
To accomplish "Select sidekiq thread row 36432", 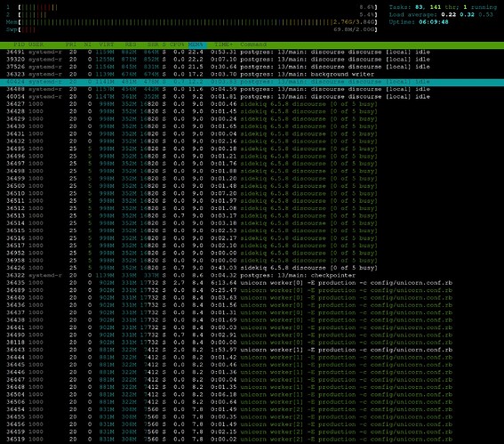I will click(252, 141).
